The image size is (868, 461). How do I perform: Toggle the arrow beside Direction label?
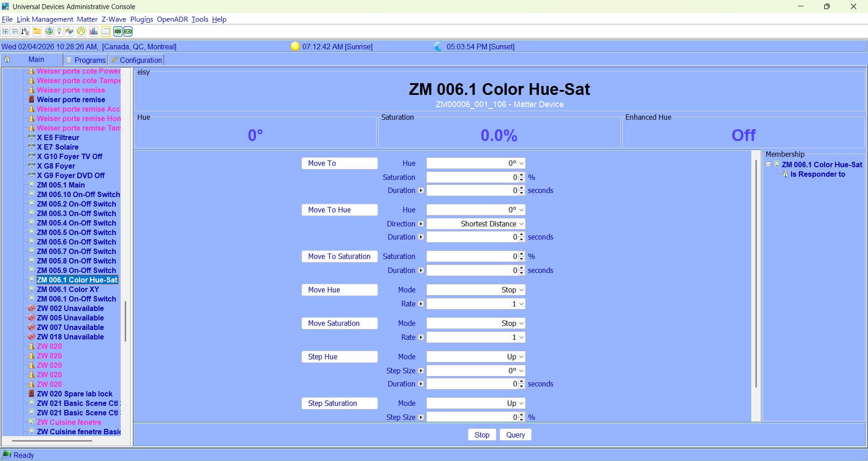[421, 224]
